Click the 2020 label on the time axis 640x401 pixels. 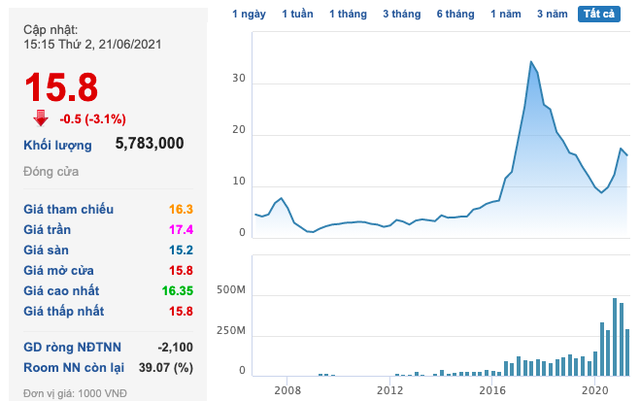[x=595, y=390]
